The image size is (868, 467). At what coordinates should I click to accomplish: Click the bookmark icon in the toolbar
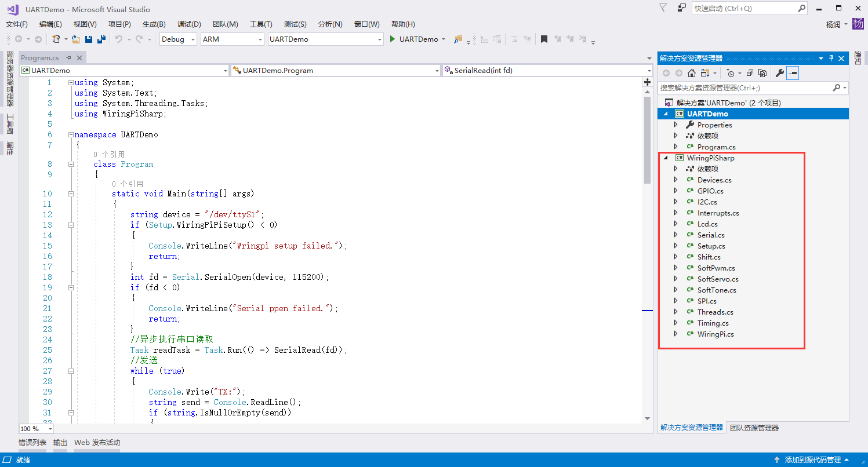544,39
